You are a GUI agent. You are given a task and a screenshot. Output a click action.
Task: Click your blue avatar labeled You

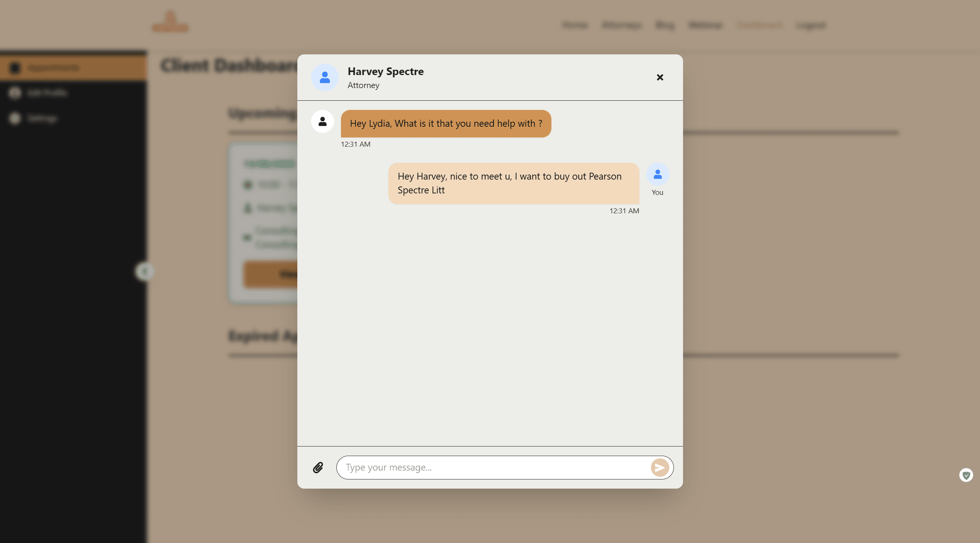(x=657, y=175)
